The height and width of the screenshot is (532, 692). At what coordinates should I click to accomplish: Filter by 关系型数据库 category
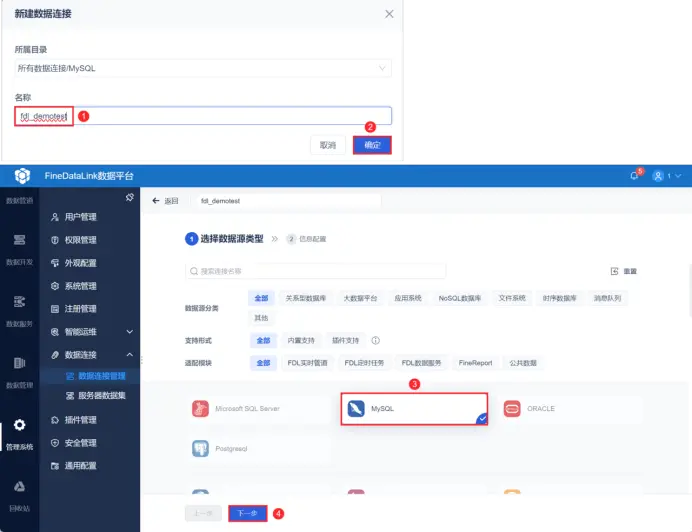point(305,298)
